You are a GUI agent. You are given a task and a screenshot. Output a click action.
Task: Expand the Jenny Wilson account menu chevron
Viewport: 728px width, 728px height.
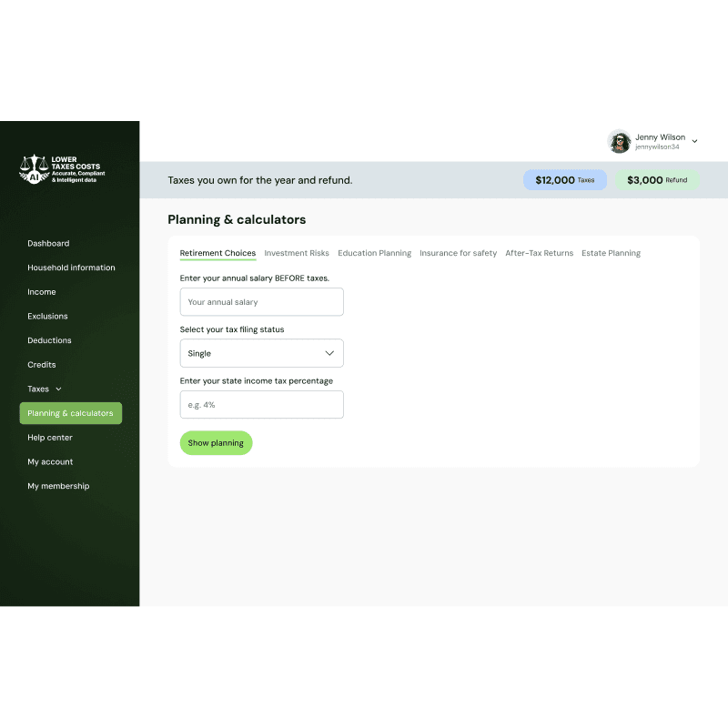[x=694, y=141]
